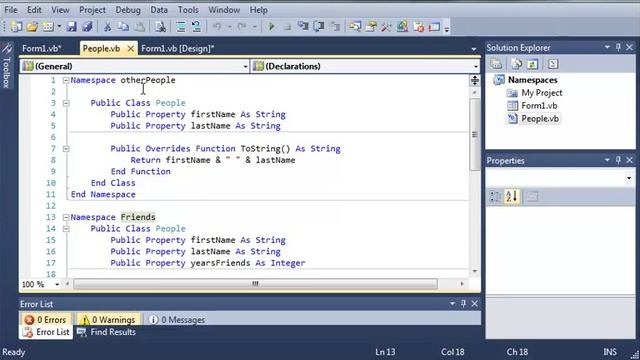Start debugging with the green play icon
Image resolution: width=640 pixels, height=360 pixels.
pos(271,27)
